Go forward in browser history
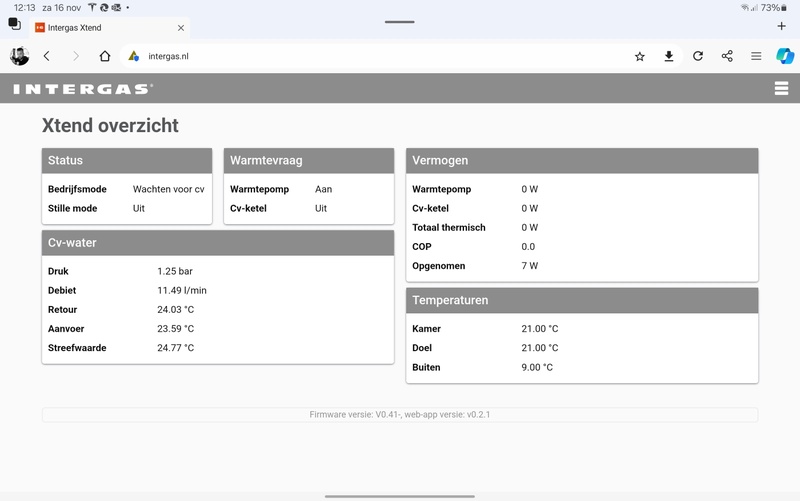Screen dimensions: 800x501 (76, 56)
